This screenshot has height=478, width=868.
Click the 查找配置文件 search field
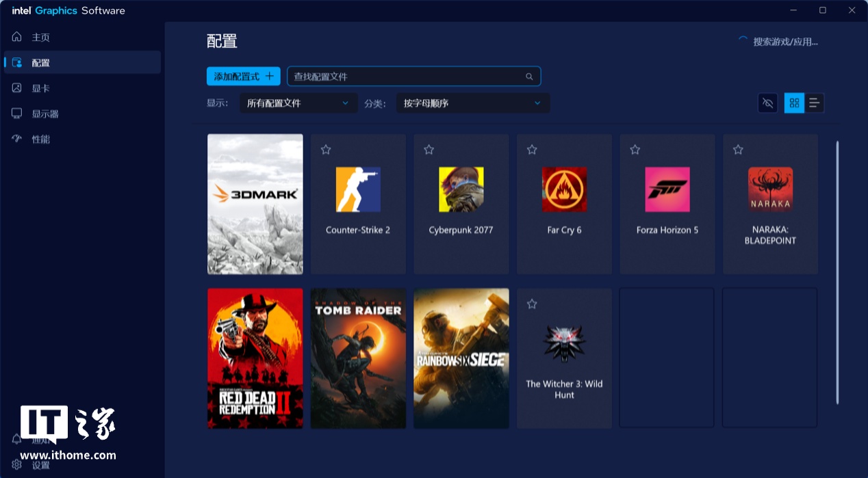[407, 77]
